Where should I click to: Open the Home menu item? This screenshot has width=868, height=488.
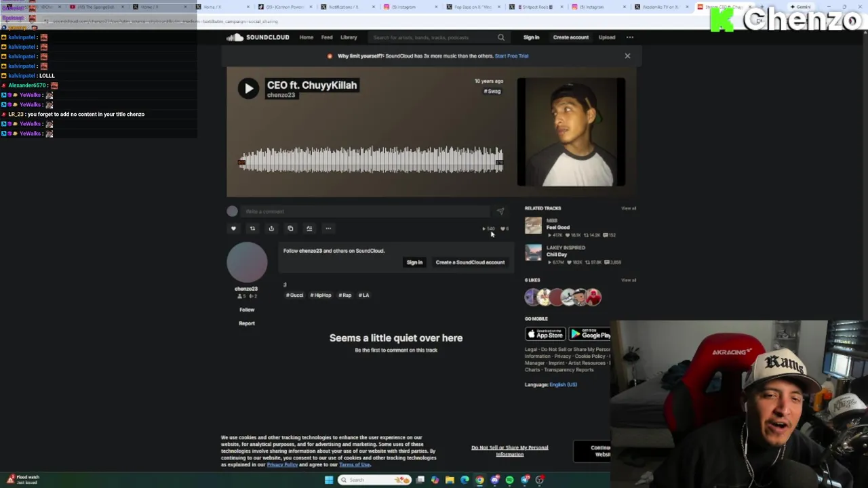307,37
